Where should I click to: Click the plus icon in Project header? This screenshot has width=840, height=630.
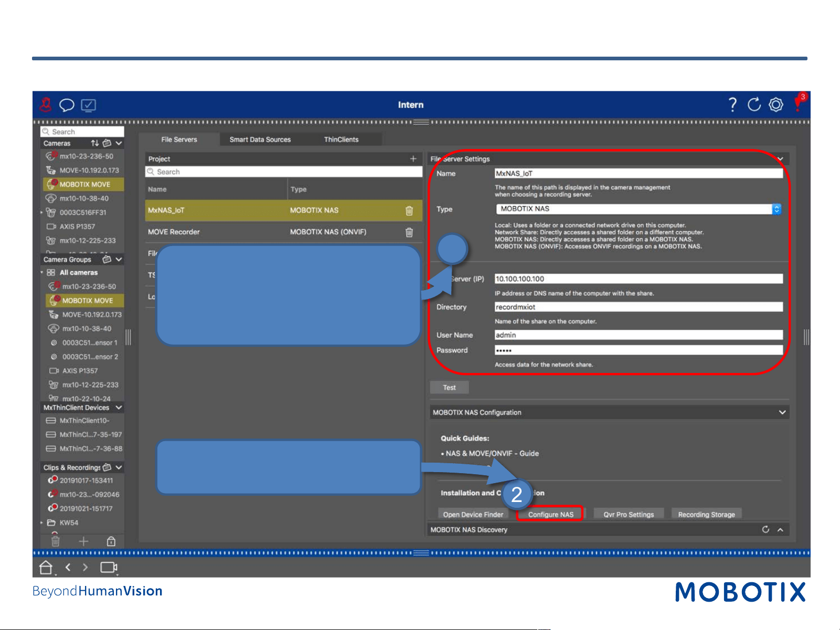point(413,158)
